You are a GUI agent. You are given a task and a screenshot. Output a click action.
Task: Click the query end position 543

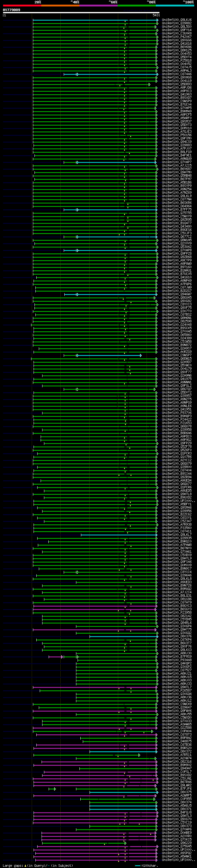pos(155,15)
